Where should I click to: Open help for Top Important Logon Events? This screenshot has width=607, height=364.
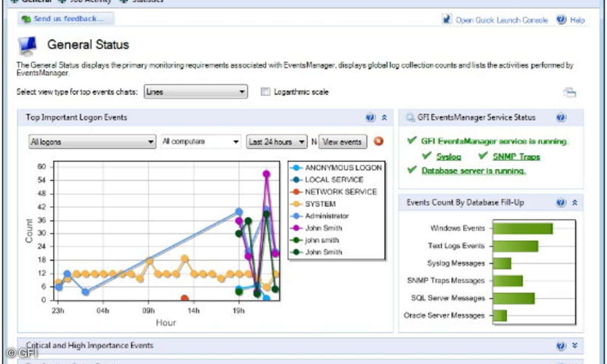(x=370, y=117)
